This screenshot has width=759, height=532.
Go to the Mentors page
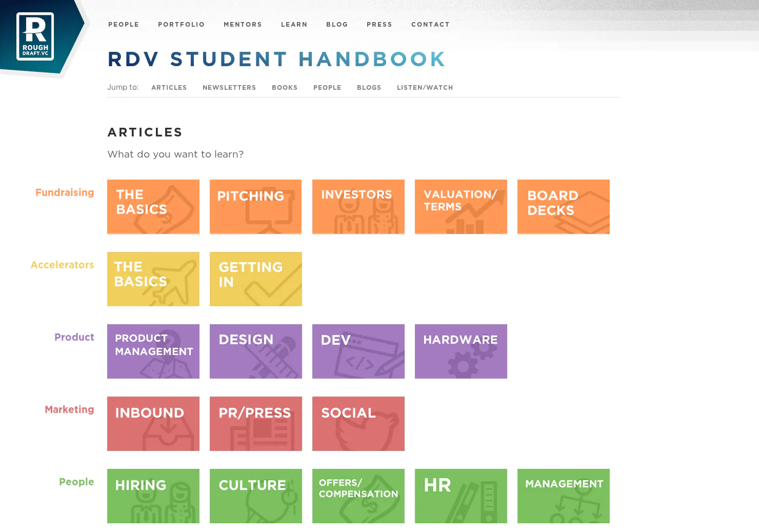tap(243, 25)
